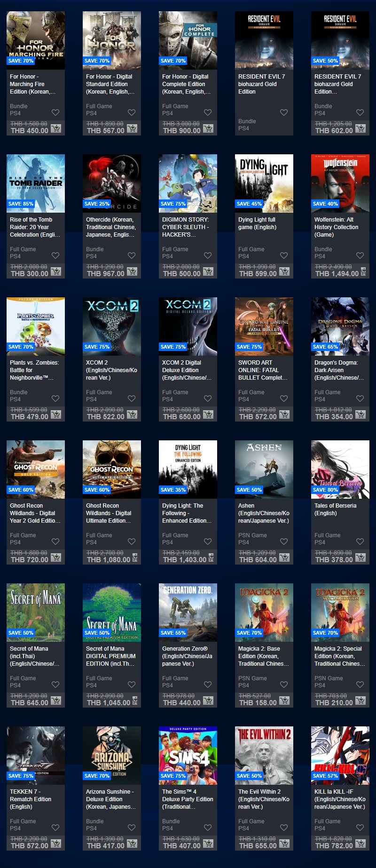This screenshot has width=376, height=868.
Task: Add For Honor Digital Complete Edition to cart
Action: click(x=208, y=128)
